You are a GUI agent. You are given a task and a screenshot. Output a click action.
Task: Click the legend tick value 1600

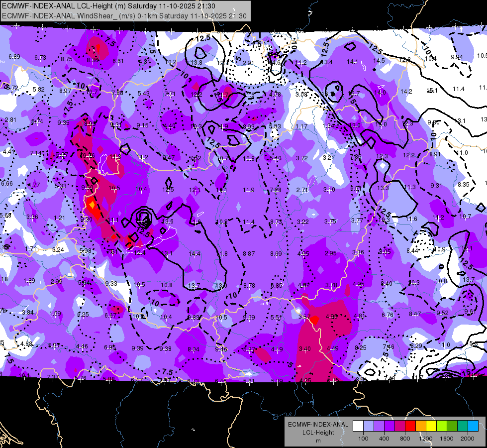tap(447, 439)
